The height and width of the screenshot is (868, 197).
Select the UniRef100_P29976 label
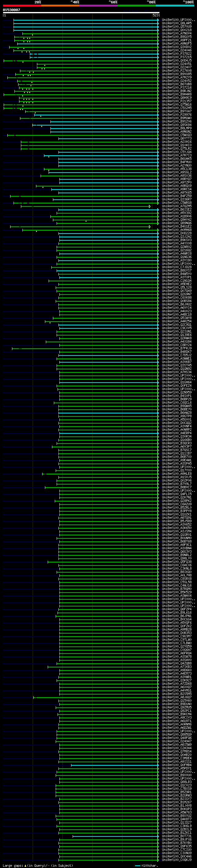[x=176, y=115]
